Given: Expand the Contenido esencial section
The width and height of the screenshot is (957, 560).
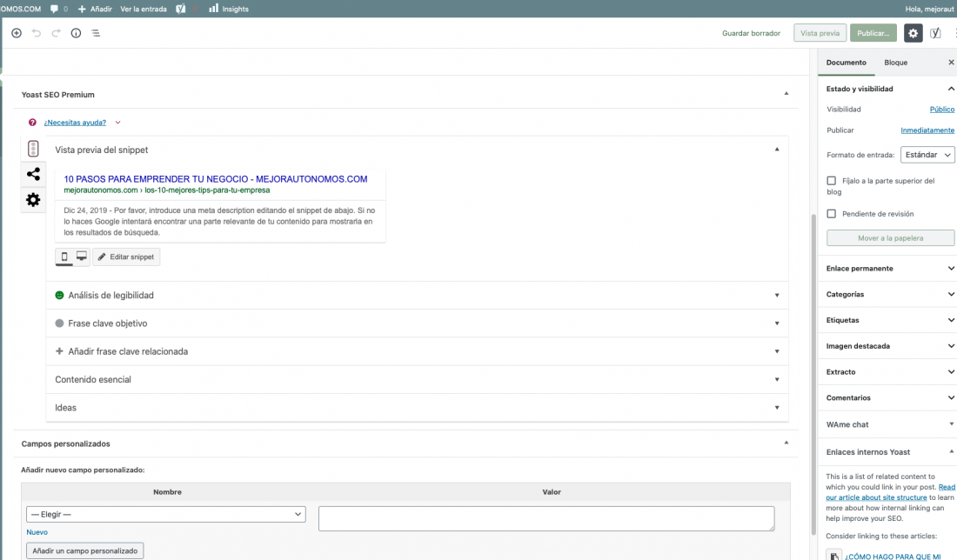Looking at the screenshot, I should point(417,379).
